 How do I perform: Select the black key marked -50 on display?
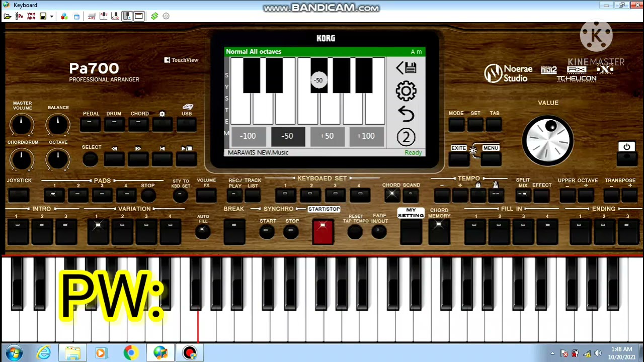(318, 76)
